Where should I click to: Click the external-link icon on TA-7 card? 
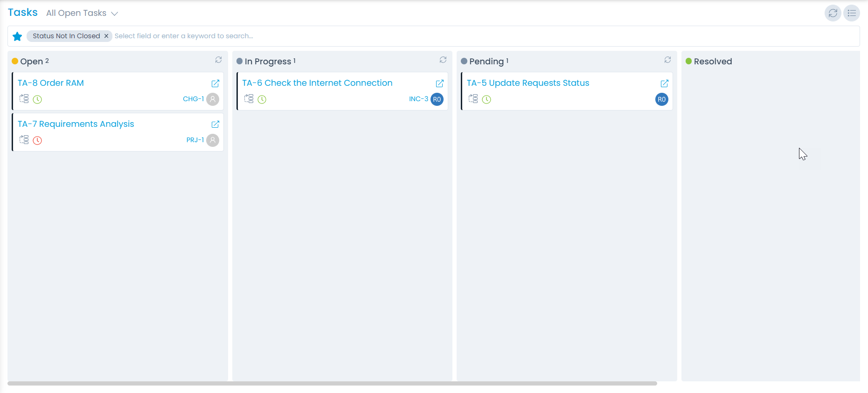[x=215, y=124]
